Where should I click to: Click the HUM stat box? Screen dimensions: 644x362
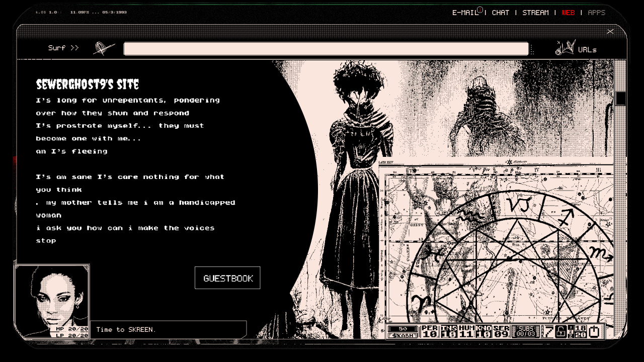coord(466,331)
